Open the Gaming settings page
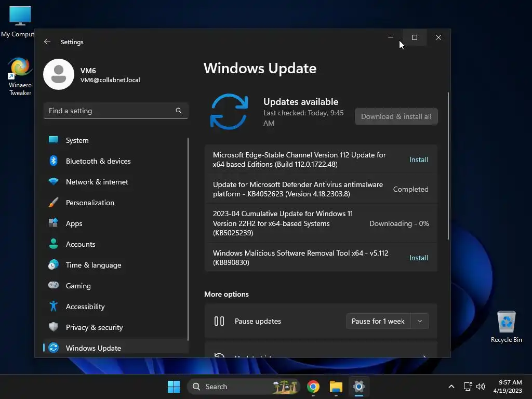The image size is (532, 399). click(x=115, y=286)
